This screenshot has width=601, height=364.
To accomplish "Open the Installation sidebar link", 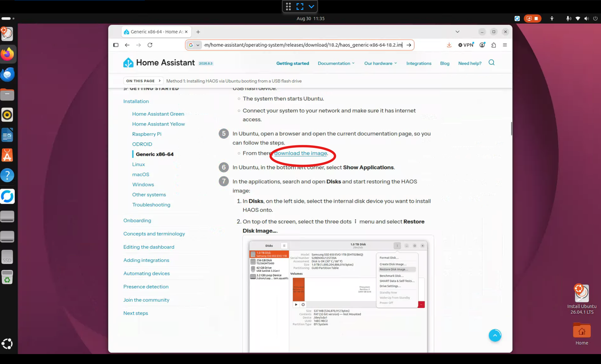I will [136, 102].
